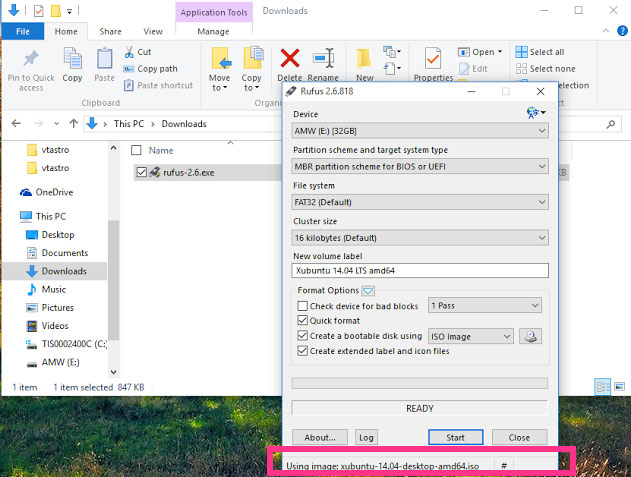
Task: Click the hash # button in Rufus status bar
Action: coord(504,466)
